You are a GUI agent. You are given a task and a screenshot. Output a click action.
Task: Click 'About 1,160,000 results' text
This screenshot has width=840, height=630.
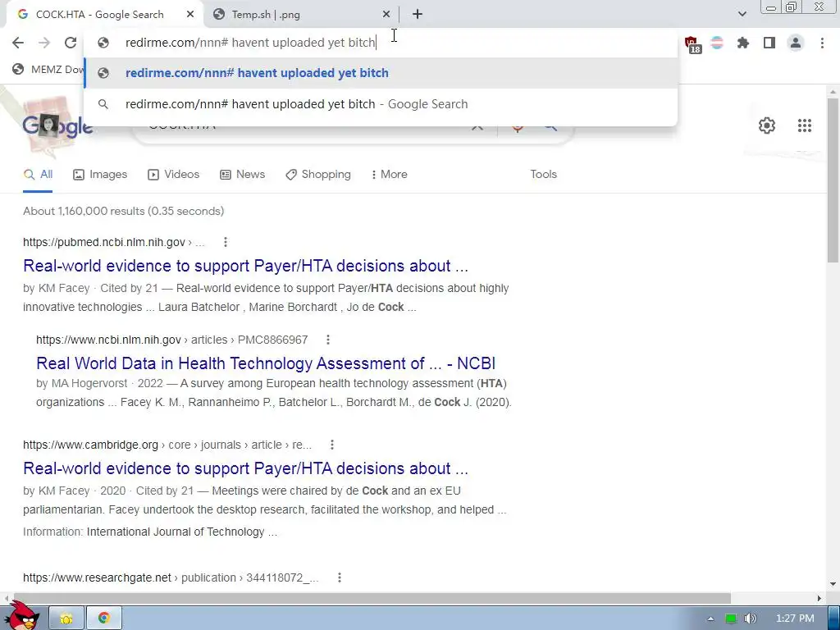pos(84,211)
